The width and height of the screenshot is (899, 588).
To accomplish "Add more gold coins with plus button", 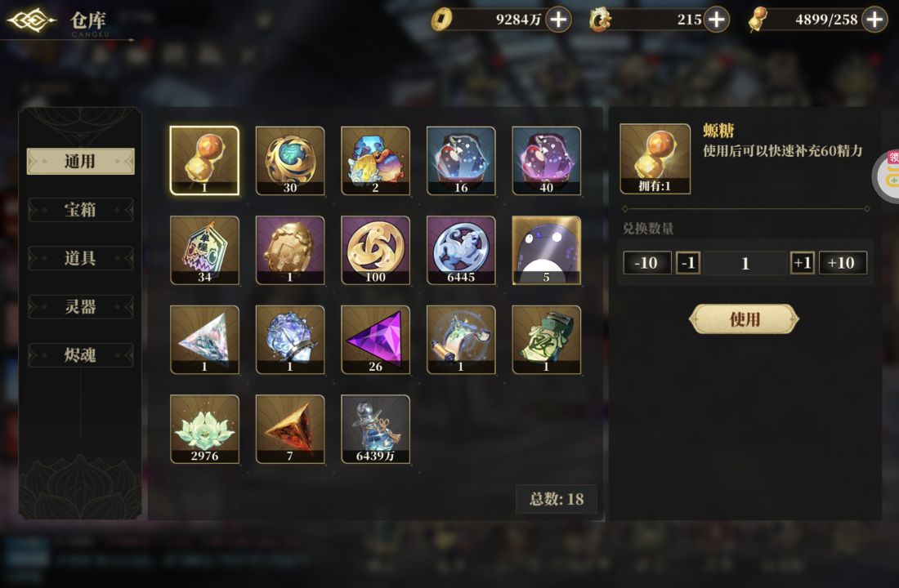I will point(558,20).
